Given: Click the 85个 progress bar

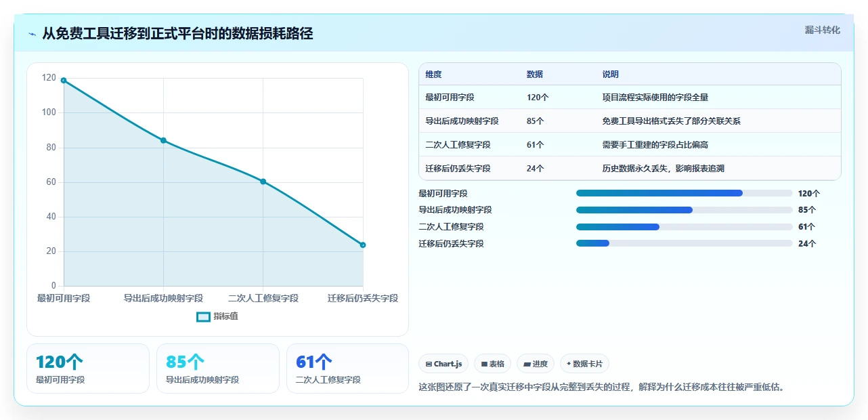Looking at the screenshot, I should [x=684, y=210].
